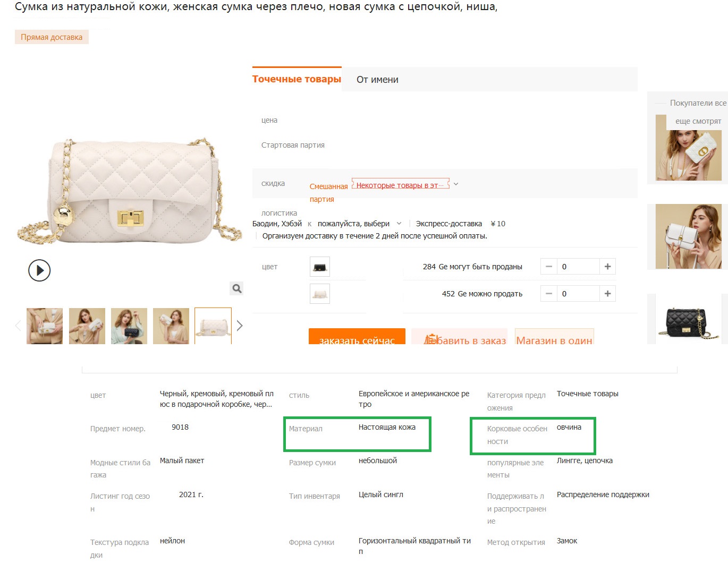Open the 'Прямая доставка' tag
The width and height of the screenshot is (728, 580).
tap(52, 37)
